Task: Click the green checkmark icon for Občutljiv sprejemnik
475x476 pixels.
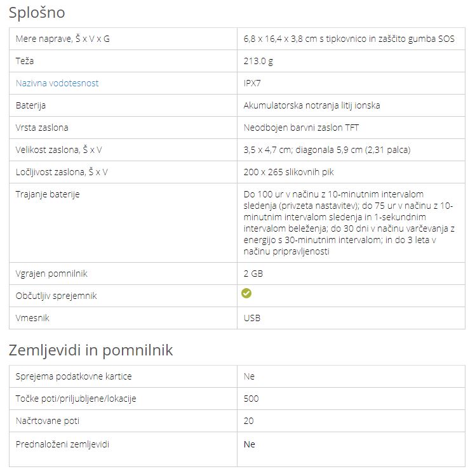Action: [246, 293]
